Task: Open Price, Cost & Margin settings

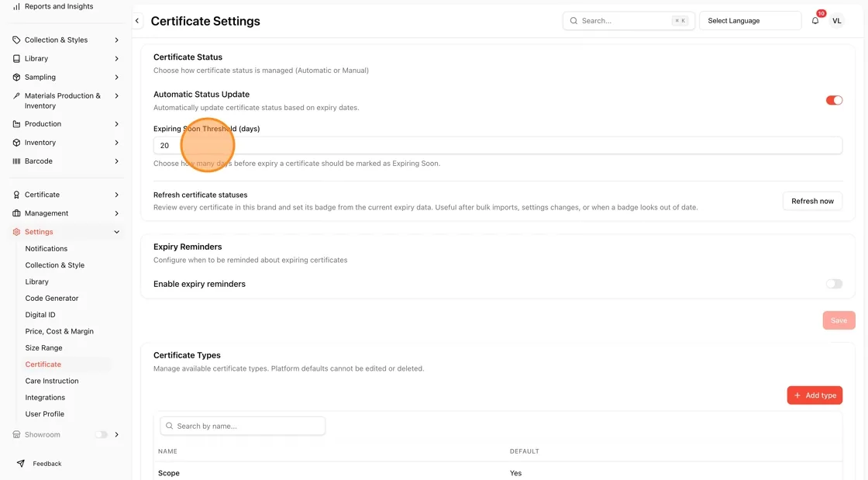Action: (x=59, y=332)
